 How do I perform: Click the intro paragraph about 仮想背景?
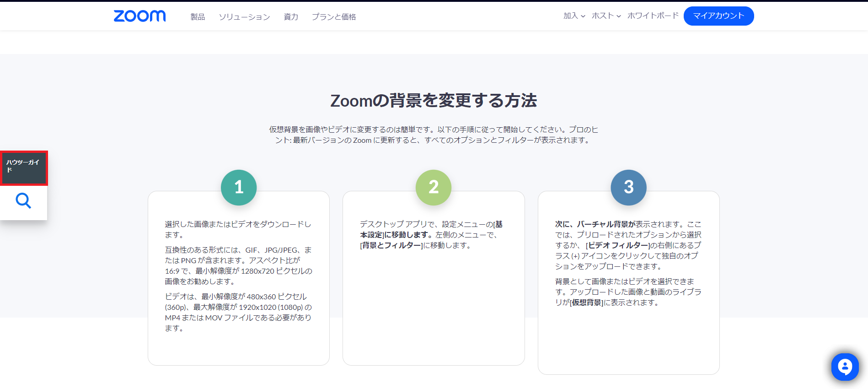(434, 135)
